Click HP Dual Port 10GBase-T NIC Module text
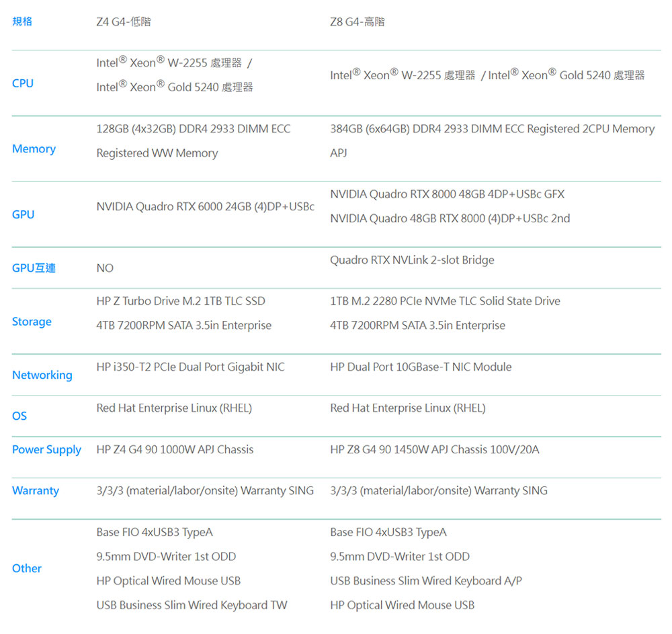Viewport: 672px width, 634px height. point(421,367)
